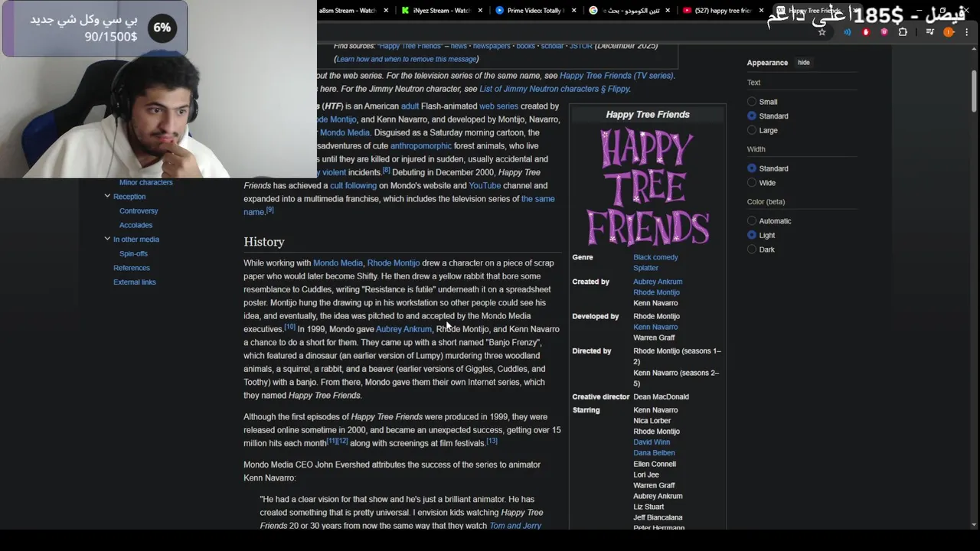
Task: Switch to the Google search results tab
Action: [x=623, y=11]
